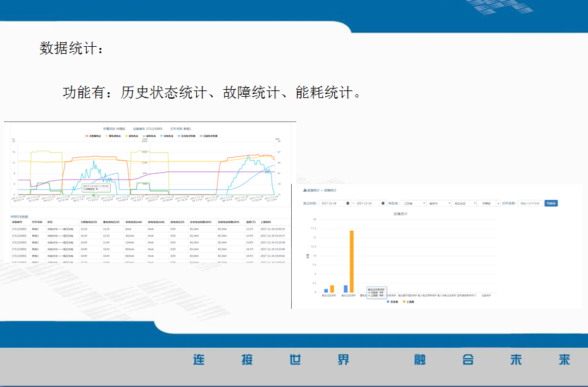Click the green 放电电流 legend icon
This screenshot has height=387, width=588.
coord(145,136)
